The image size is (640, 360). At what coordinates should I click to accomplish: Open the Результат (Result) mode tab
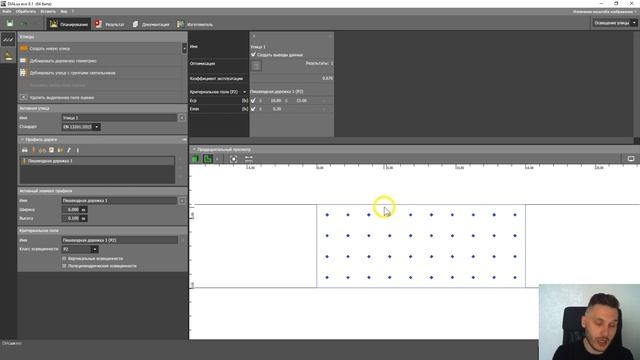(109, 24)
